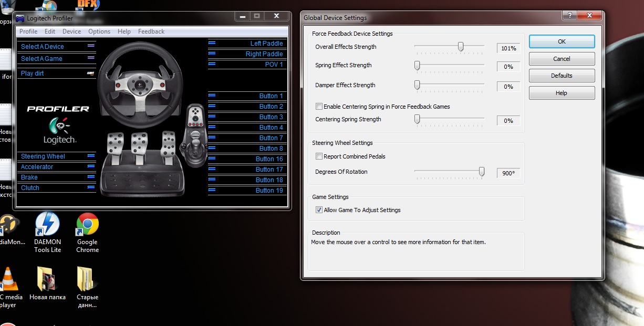Enable Centering Spring in Force Feedback Games

pyautogui.click(x=319, y=107)
